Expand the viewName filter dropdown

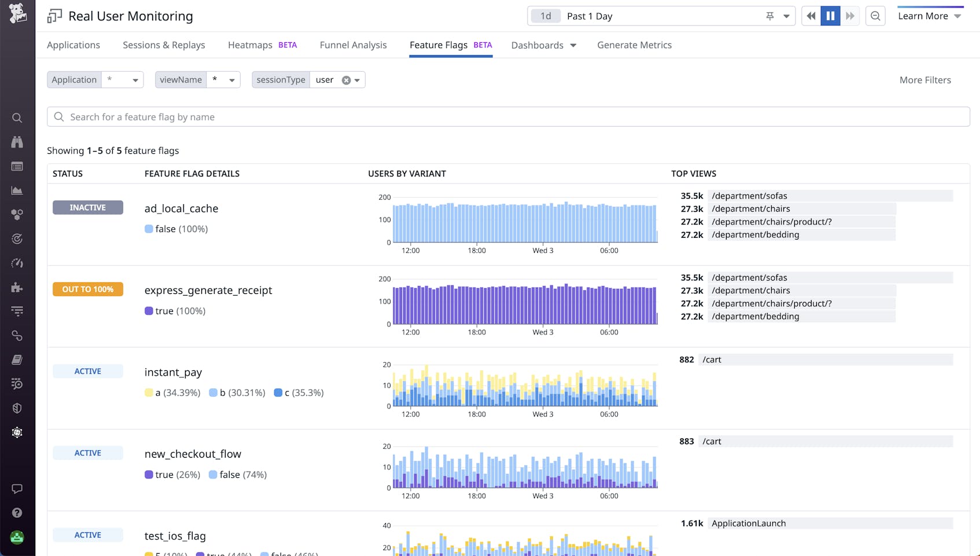(x=232, y=80)
